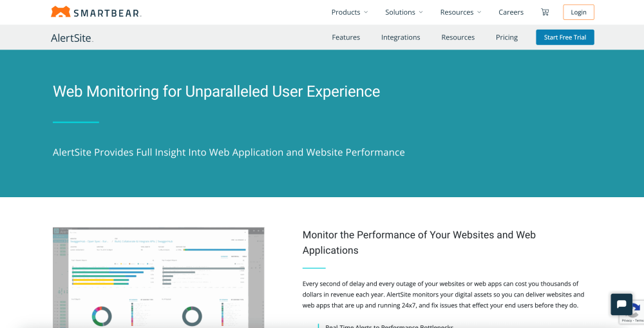
Task: Go to the Careers page
Action: coord(511,12)
